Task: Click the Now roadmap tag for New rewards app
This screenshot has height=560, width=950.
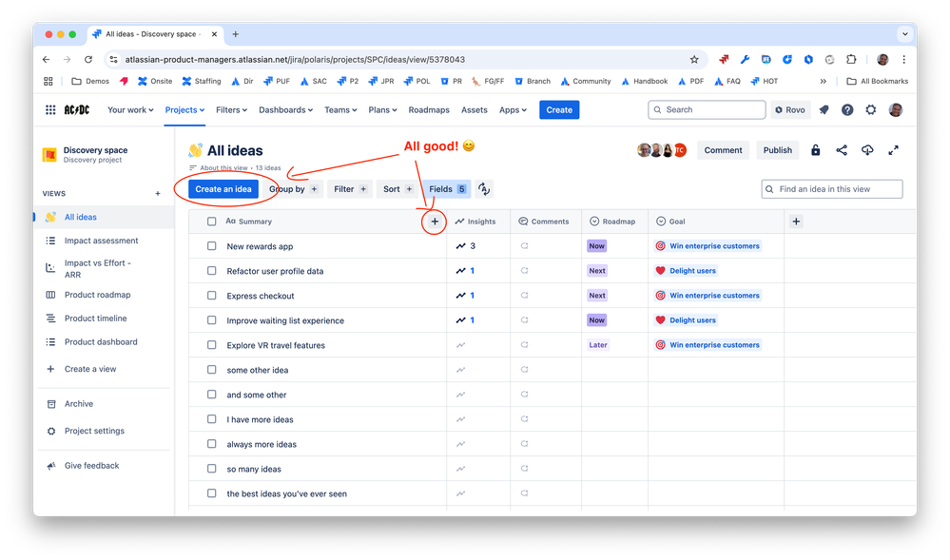Action: [597, 246]
